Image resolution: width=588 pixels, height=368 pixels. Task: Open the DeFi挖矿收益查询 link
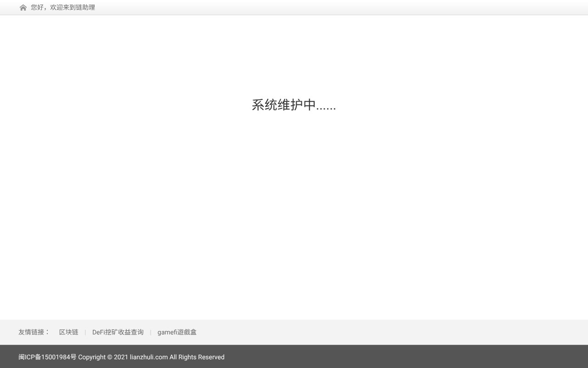(x=118, y=332)
